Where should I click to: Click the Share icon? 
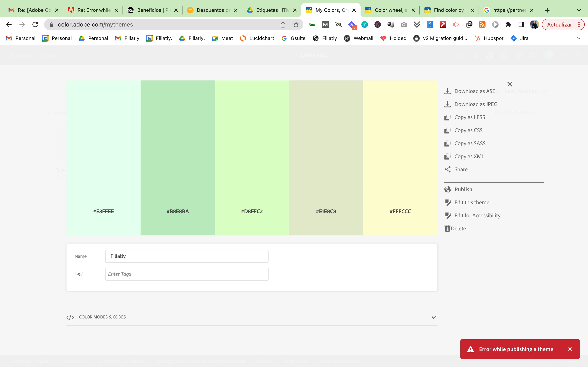tap(447, 169)
